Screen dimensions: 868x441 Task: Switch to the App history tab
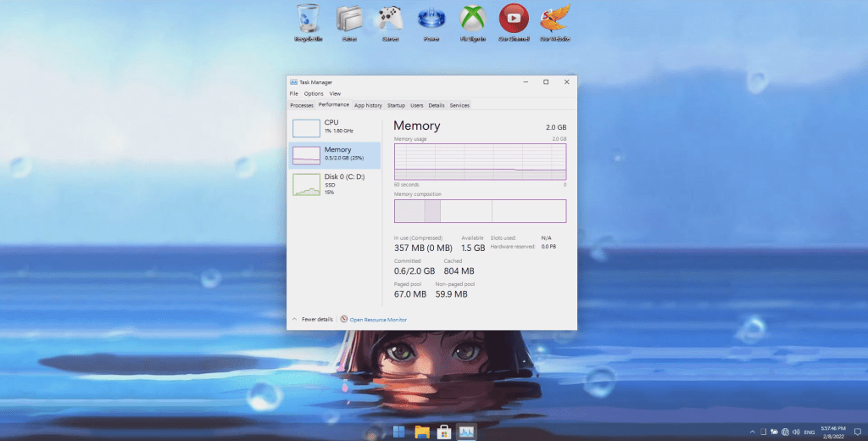368,105
